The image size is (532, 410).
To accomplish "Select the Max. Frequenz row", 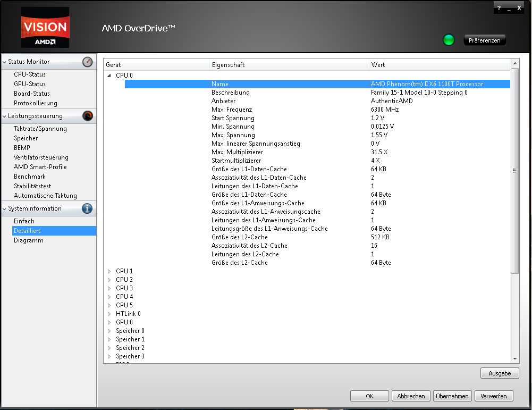I will (318, 110).
